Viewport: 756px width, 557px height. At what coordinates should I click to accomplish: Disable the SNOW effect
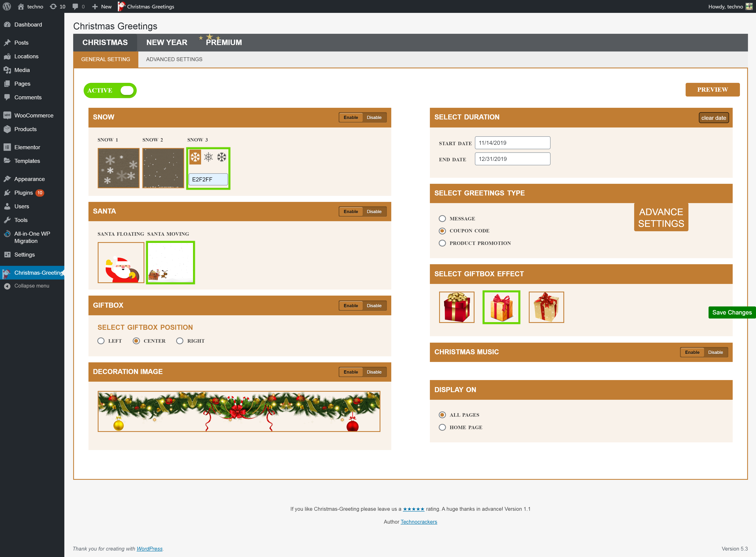(x=374, y=117)
